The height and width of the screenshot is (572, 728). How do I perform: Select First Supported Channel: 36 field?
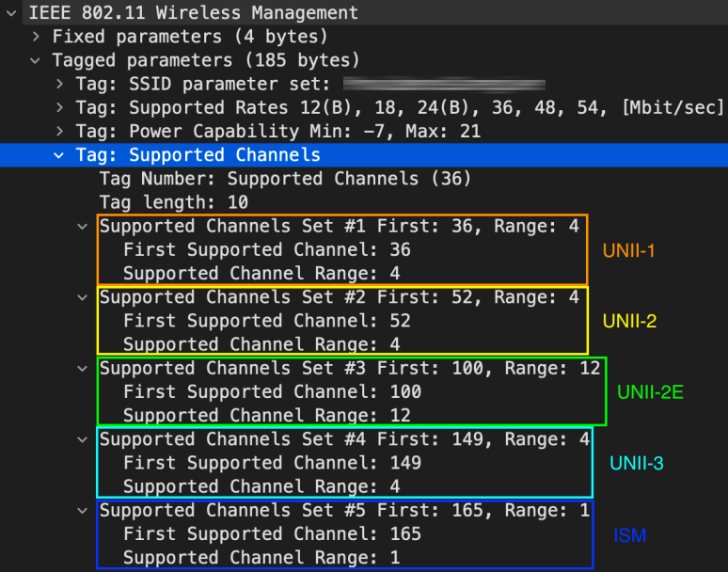[266, 250]
